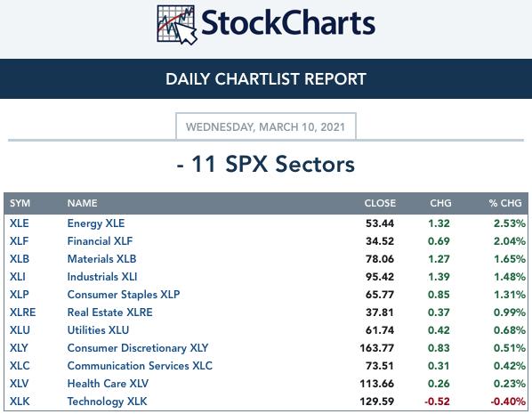532x414 pixels.
Task: Click Communication Services XLC link
Action: click(x=140, y=366)
